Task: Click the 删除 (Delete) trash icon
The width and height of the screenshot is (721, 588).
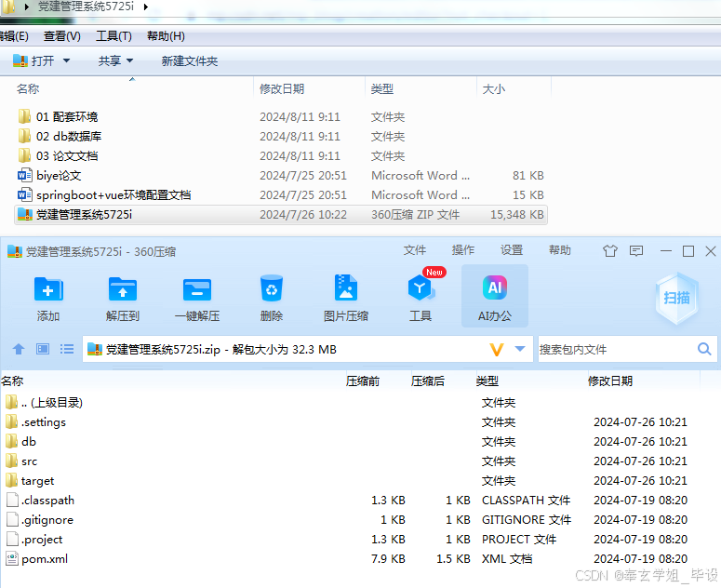Action: tap(272, 288)
